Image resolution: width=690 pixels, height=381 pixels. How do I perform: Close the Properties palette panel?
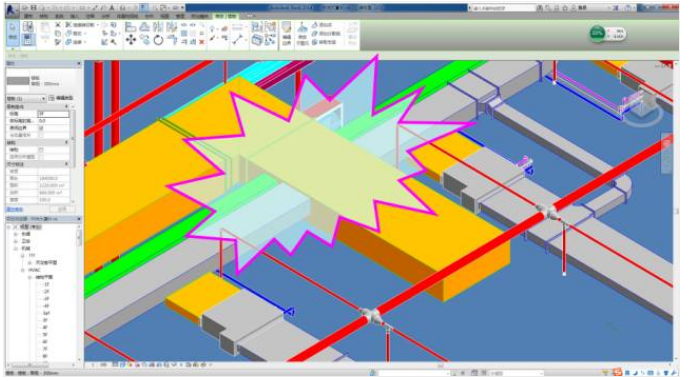pyautogui.click(x=79, y=64)
